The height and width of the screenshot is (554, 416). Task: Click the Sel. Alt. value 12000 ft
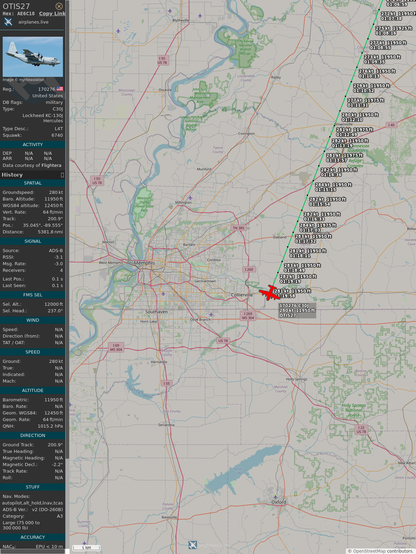click(53, 304)
